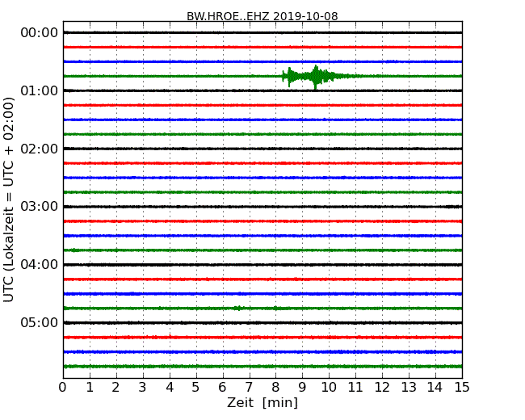Click the plot title BW.HROE..EHZ 2019-10-08
The height and width of the screenshot is (420, 525).
tap(262, 16)
